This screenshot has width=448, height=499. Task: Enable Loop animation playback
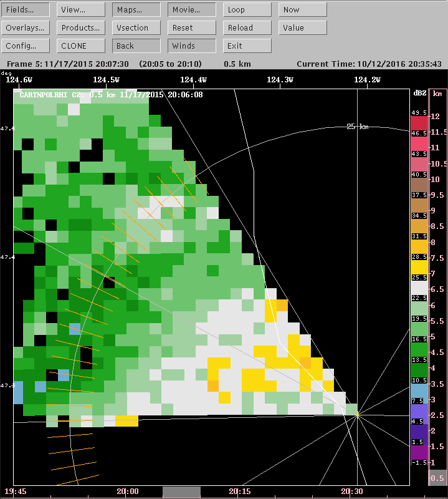pos(247,10)
